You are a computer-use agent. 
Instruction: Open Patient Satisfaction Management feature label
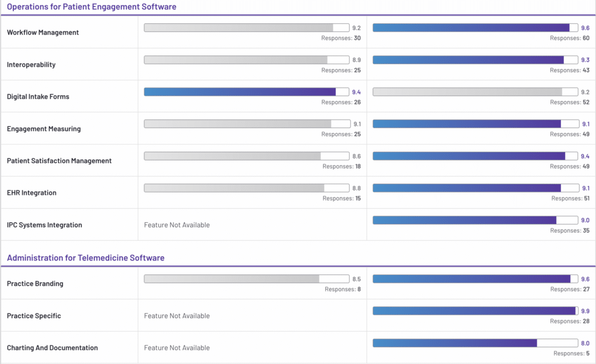point(59,160)
